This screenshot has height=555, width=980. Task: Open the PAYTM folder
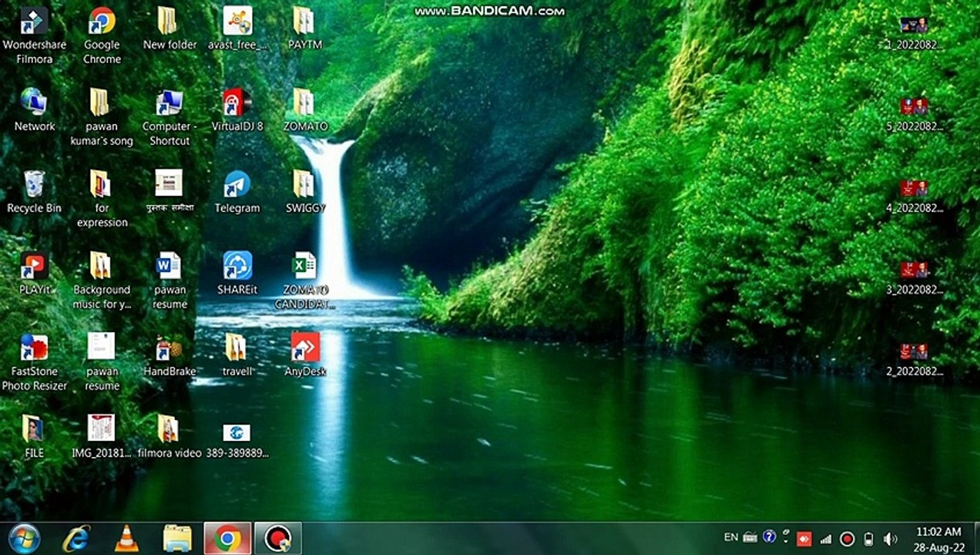305,29
